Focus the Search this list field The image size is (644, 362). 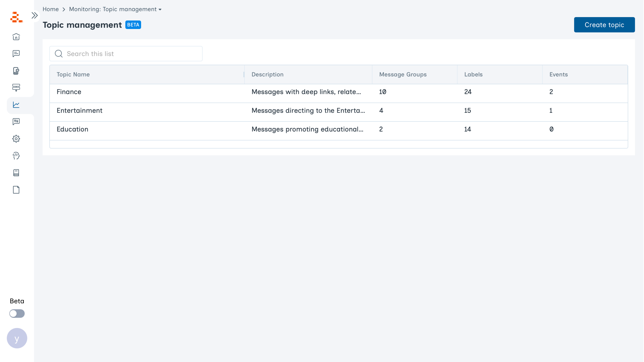click(x=126, y=54)
